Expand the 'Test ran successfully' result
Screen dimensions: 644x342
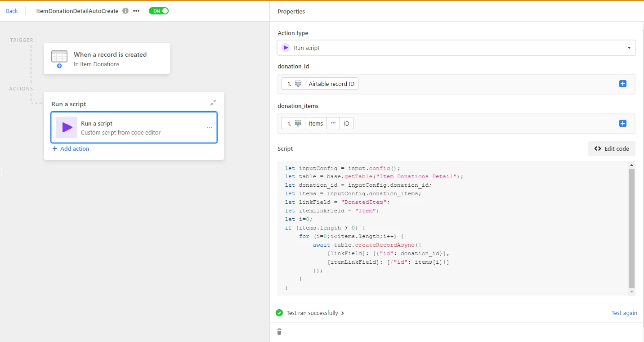coord(315,313)
